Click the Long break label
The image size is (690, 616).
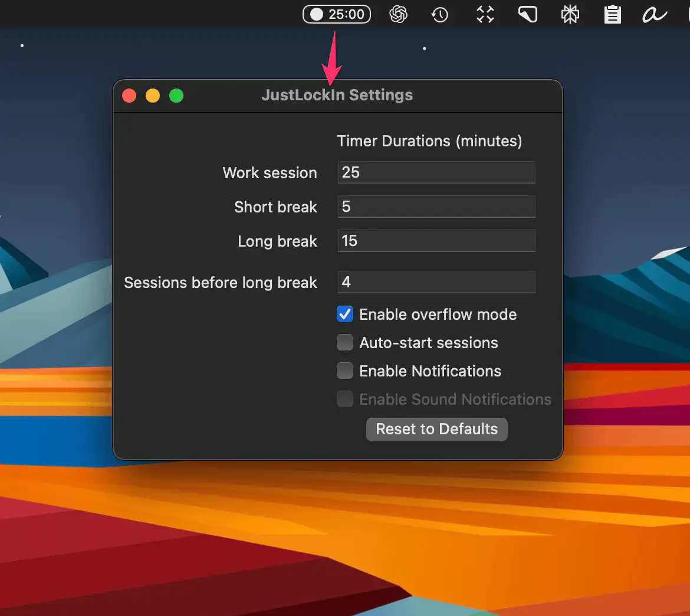click(277, 241)
